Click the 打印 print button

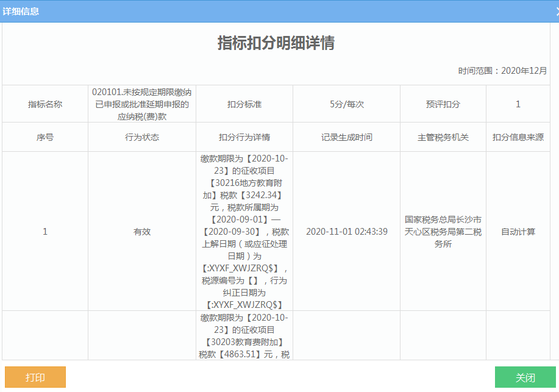click(x=35, y=377)
